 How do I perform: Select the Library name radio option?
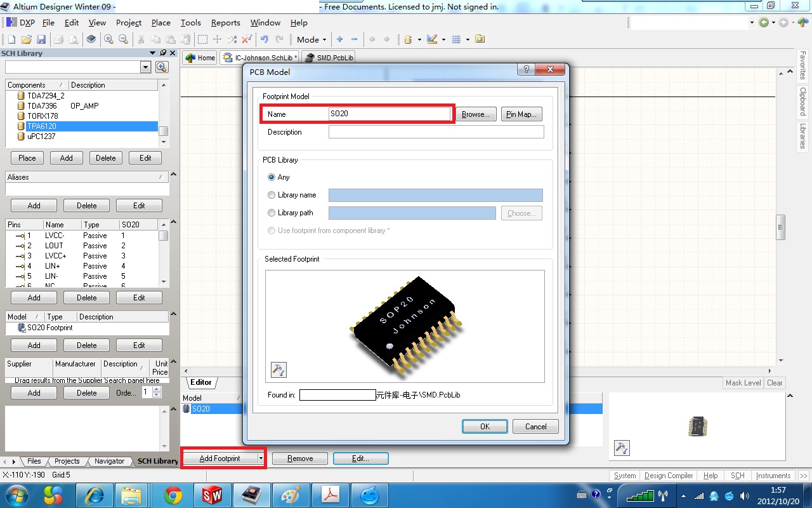272,195
